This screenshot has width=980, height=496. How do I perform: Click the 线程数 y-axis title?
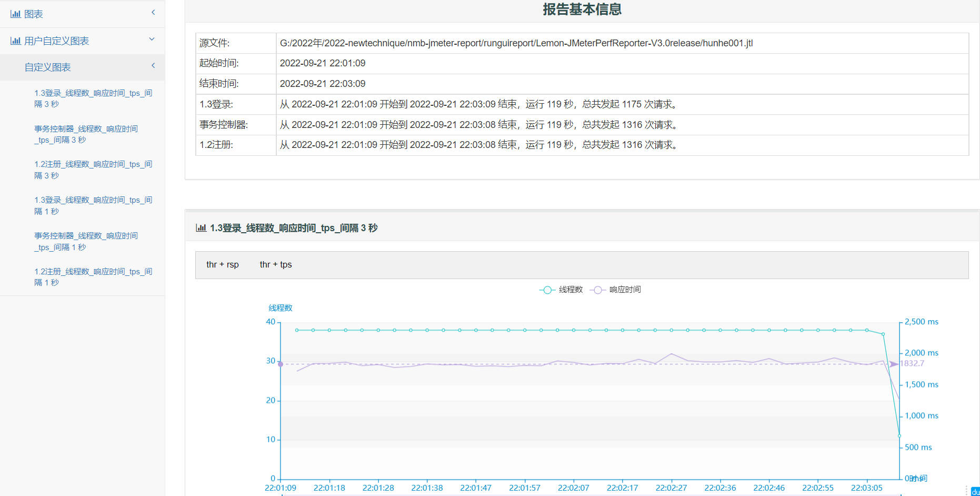point(281,308)
